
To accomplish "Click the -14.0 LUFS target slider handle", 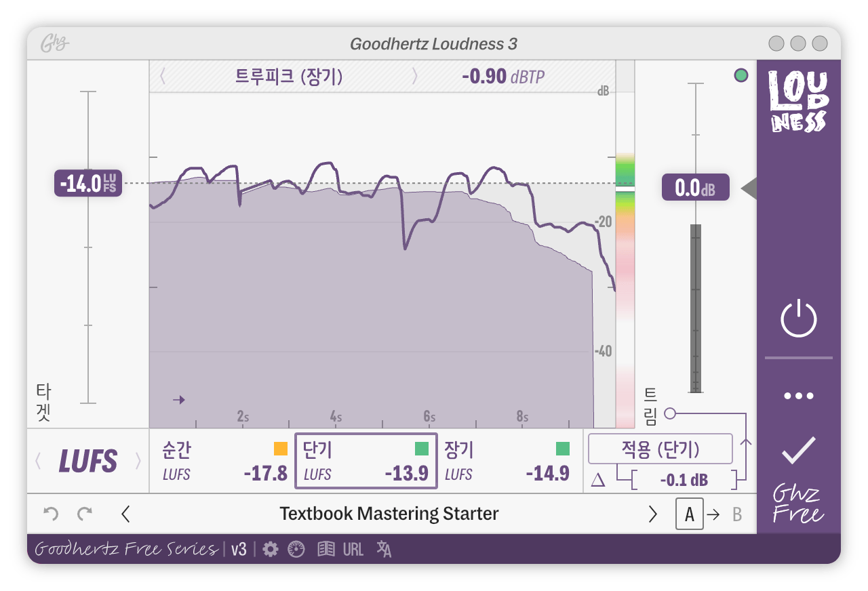I will click(x=88, y=184).
